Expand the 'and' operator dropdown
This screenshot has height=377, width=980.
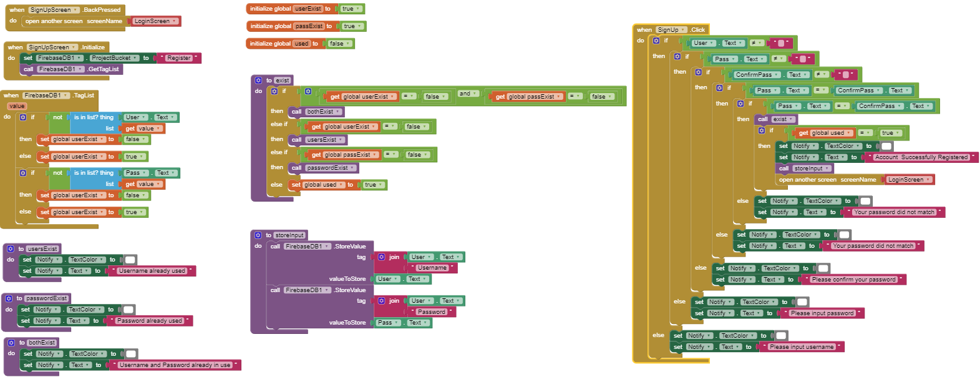[475, 94]
